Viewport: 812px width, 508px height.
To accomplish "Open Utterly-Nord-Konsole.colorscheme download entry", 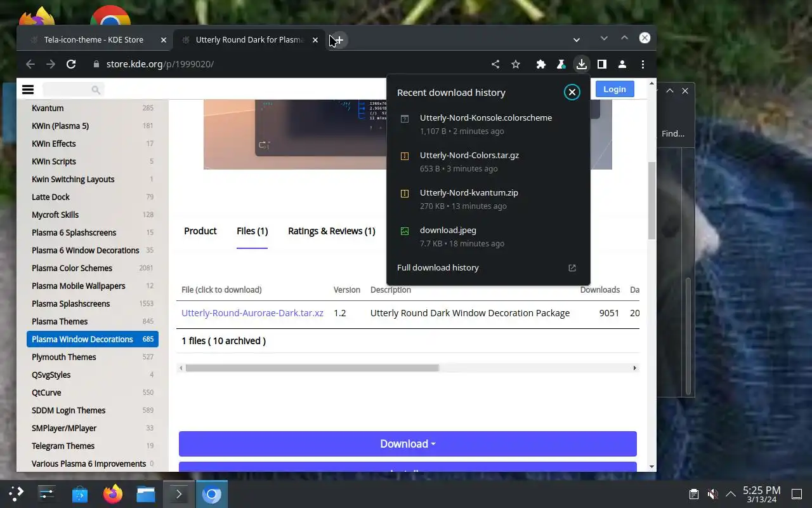I will 488,124.
